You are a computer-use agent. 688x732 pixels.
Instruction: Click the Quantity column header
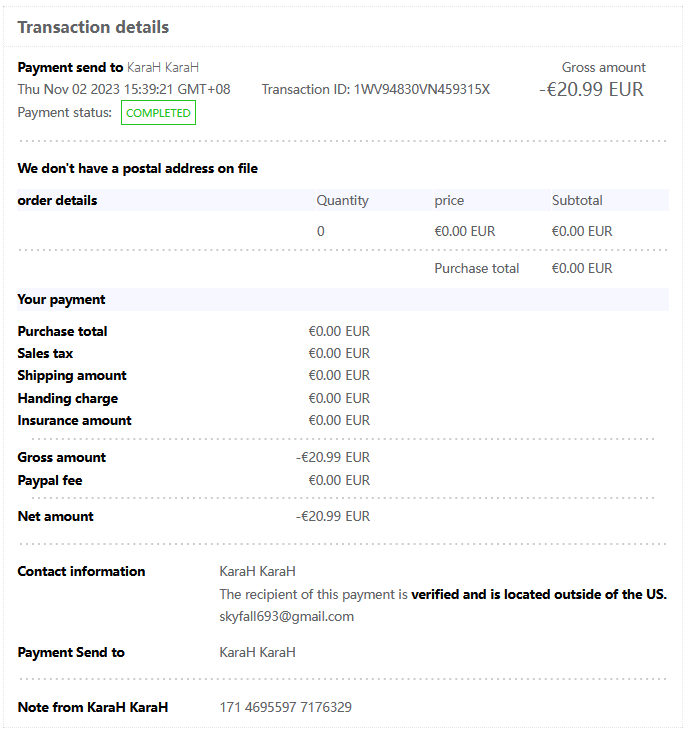coord(342,200)
